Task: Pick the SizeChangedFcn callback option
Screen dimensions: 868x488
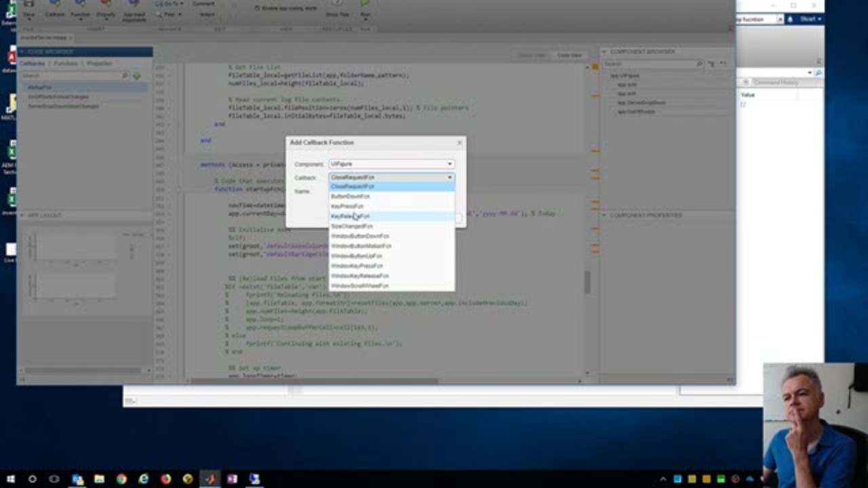Action: tap(351, 226)
